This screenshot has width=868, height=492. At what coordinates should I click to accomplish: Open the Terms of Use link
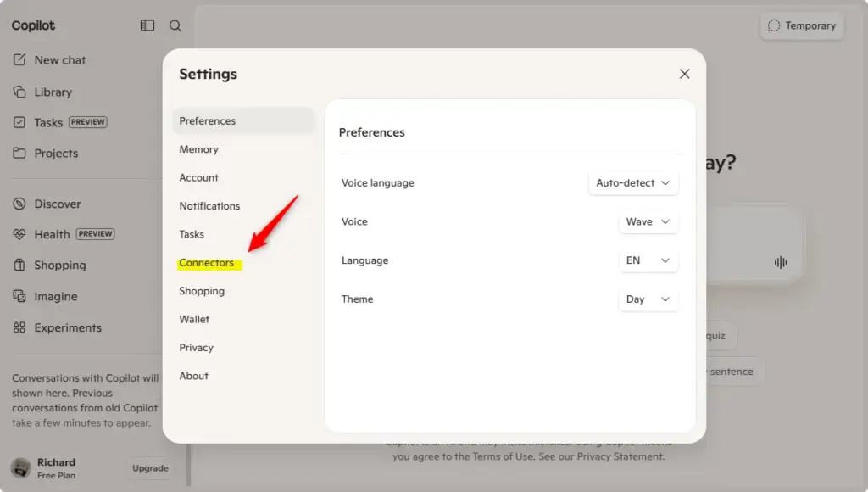503,456
